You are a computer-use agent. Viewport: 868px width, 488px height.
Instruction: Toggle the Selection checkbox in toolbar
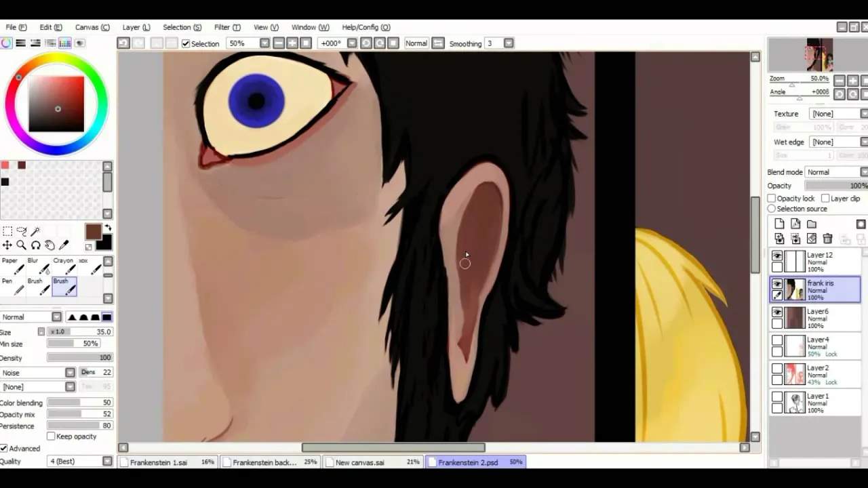186,43
